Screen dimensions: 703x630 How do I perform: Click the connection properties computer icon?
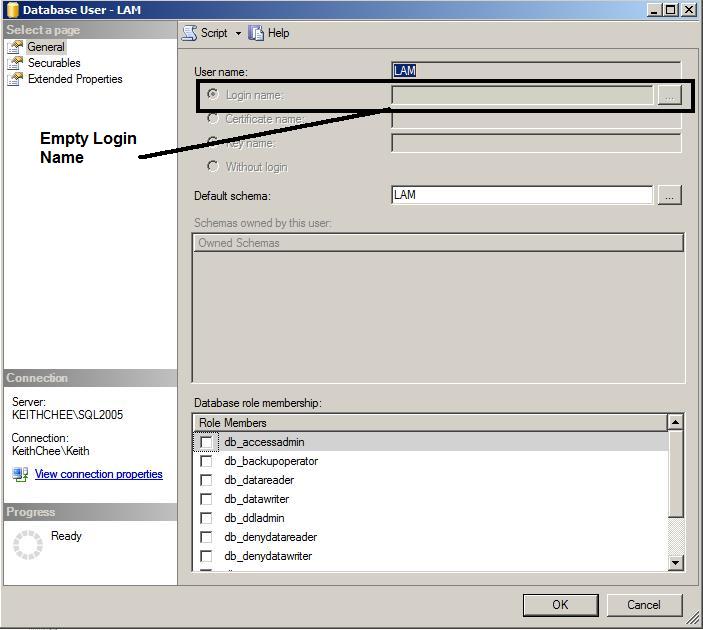[20, 474]
